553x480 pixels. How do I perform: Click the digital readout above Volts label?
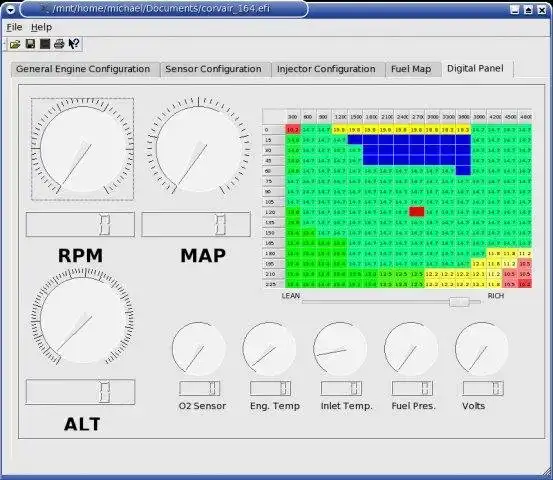(x=483, y=388)
